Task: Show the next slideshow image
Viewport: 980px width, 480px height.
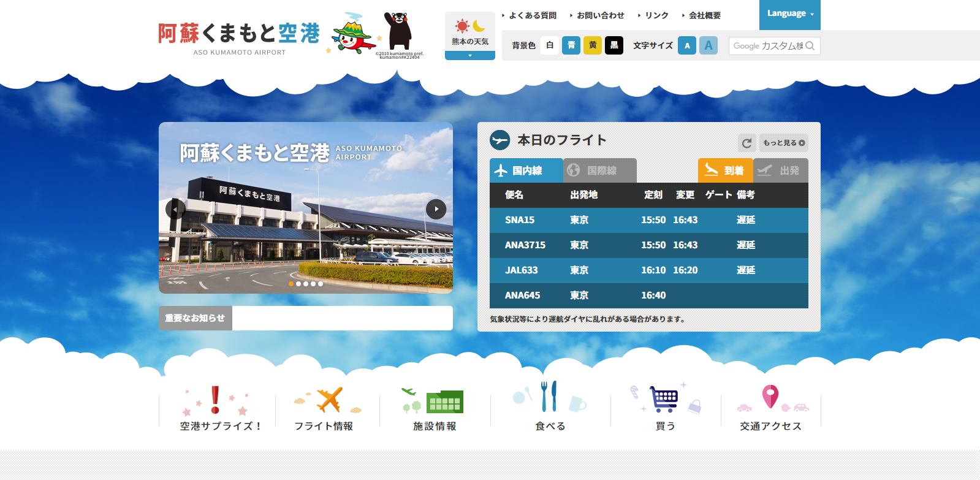Action: point(436,209)
